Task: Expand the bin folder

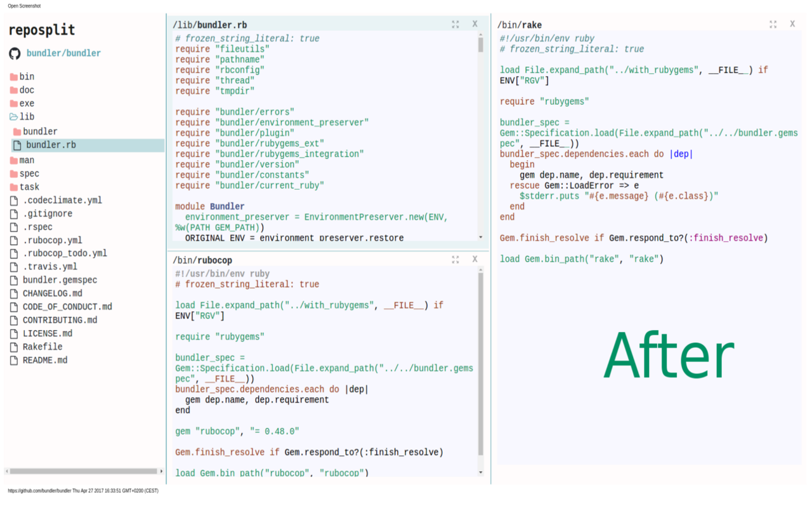Action: 22,77
